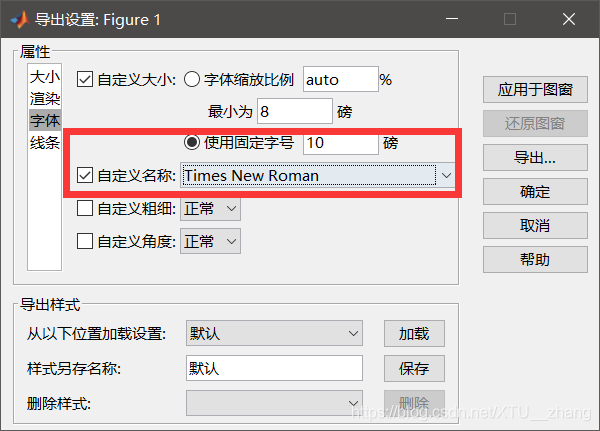The width and height of the screenshot is (600, 431).
Task: Open the 删除样式 dropdown
Action: (274, 403)
